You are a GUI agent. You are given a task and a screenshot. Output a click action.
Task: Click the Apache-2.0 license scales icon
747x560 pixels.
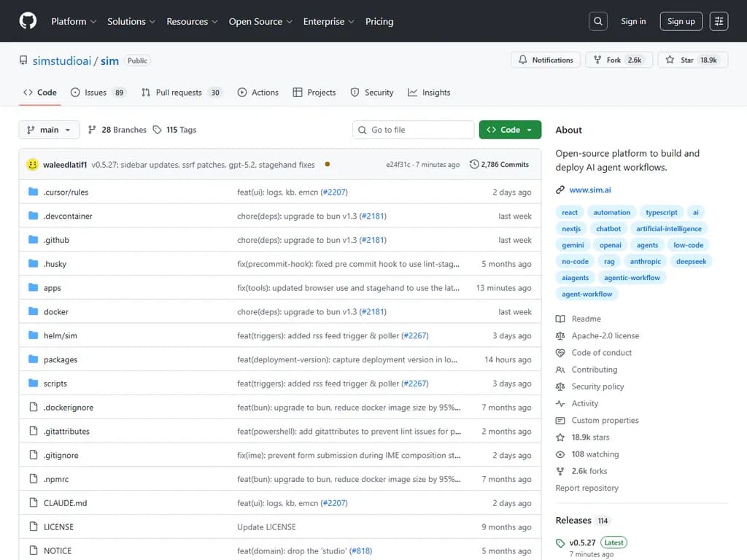pos(559,335)
